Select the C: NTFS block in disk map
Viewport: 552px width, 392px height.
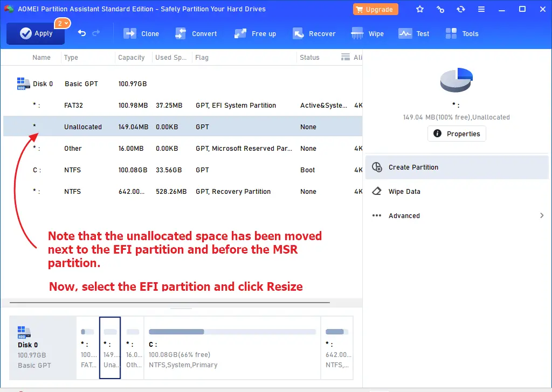(232, 348)
